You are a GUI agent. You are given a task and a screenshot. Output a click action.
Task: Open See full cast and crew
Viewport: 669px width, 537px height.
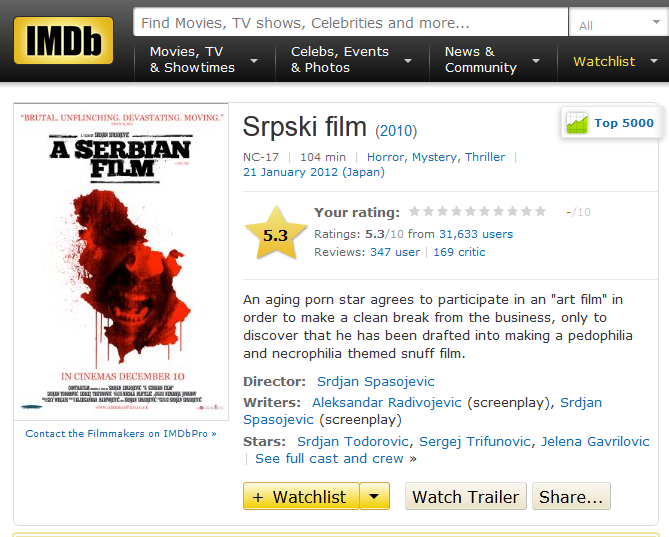click(x=336, y=459)
